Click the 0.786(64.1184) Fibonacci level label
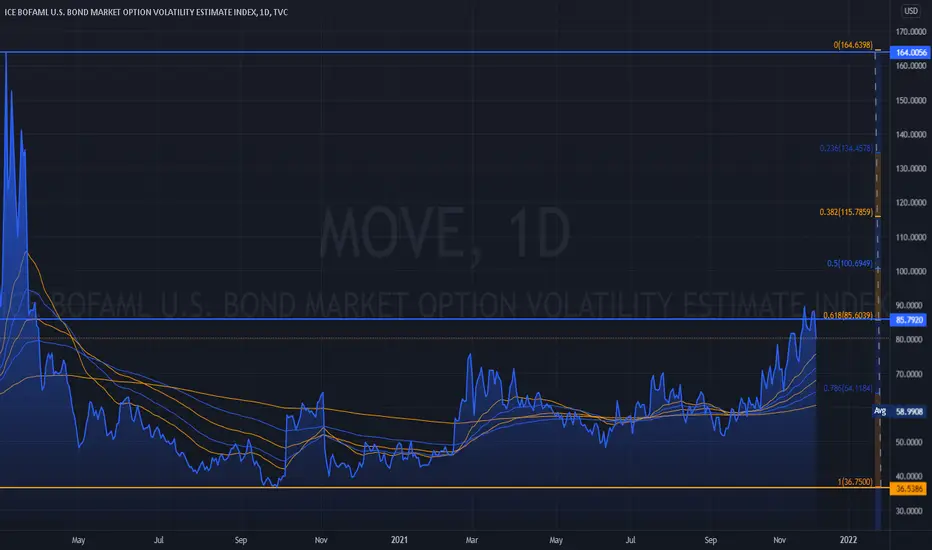This screenshot has width=932, height=550. point(848,388)
